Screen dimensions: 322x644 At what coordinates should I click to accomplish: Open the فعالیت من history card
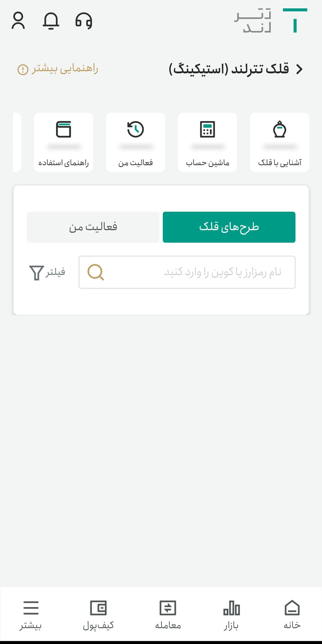[x=136, y=142]
